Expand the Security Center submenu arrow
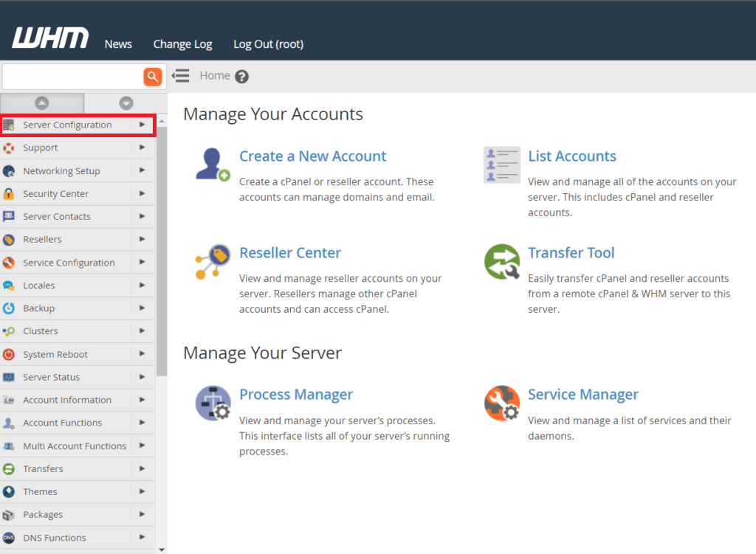 (x=142, y=194)
